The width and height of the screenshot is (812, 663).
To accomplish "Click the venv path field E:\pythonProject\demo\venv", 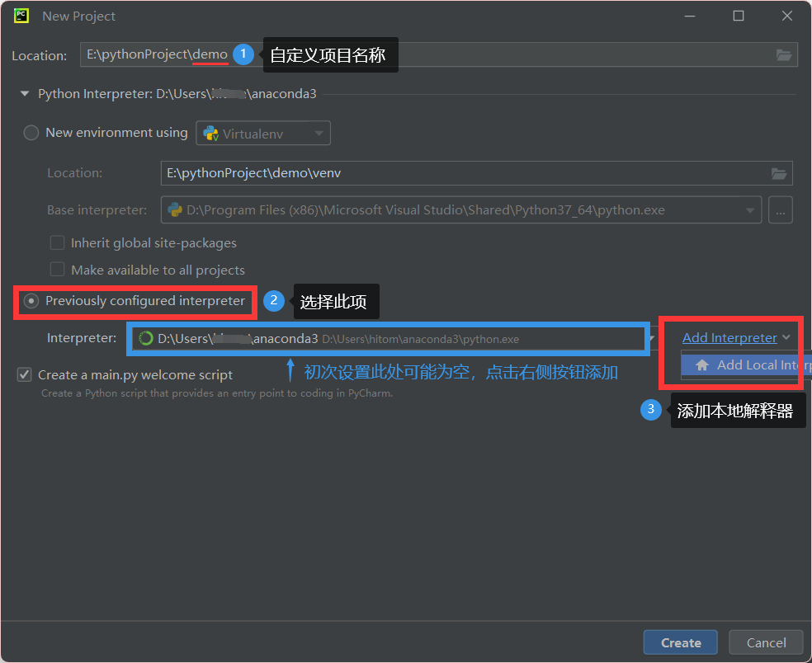I will click(x=476, y=173).
